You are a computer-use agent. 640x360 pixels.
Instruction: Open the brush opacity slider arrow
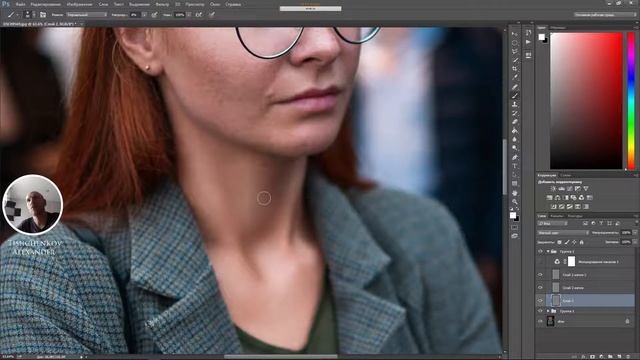pos(144,14)
